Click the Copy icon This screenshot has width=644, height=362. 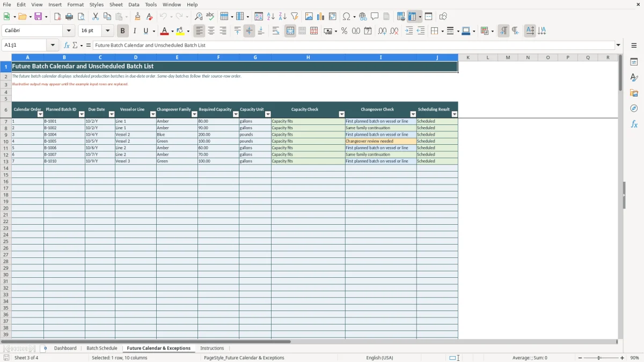107,17
